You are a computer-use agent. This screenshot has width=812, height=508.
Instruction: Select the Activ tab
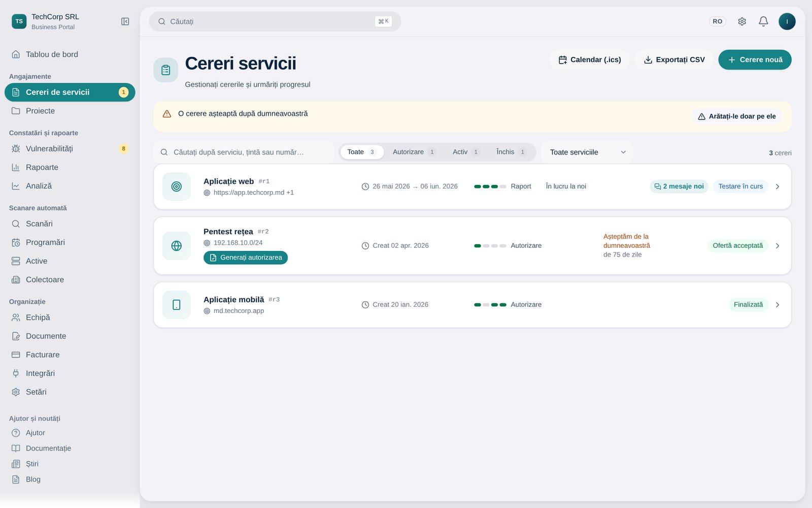pyautogui.click(x=466, y=152)
